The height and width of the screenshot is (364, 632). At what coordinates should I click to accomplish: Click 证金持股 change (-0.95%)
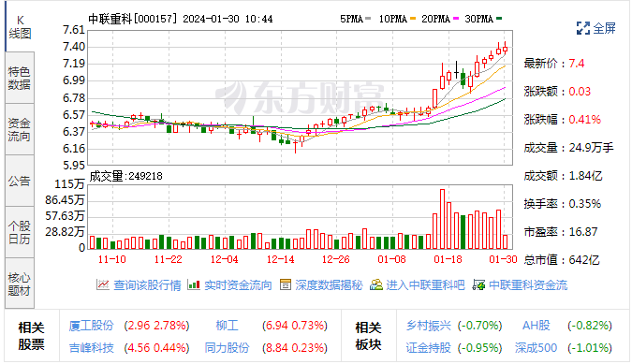[480, 347]
